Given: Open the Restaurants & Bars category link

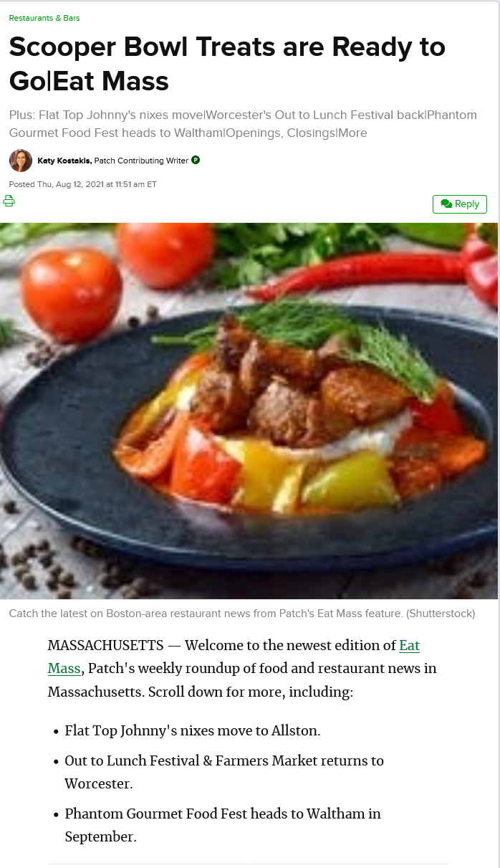Looking at the screenshot, I should tap(44, 18).
